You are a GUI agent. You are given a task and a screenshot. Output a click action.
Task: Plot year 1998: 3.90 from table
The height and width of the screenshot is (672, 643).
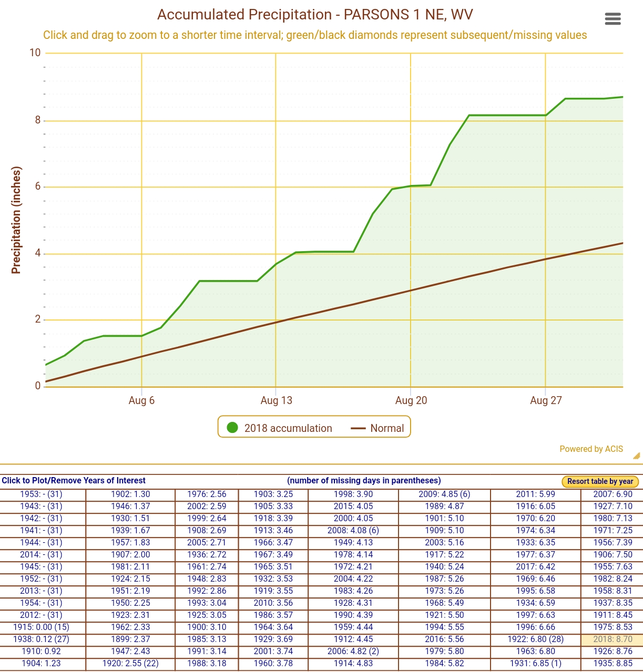point(353,494)
